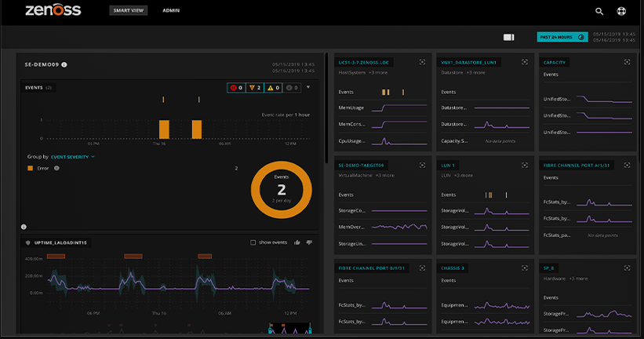The height and width of the screenshot is (339, 644).
Task: Open the SE-DEMO-TARGET09 entity link
Action: [x=362, y=166]
